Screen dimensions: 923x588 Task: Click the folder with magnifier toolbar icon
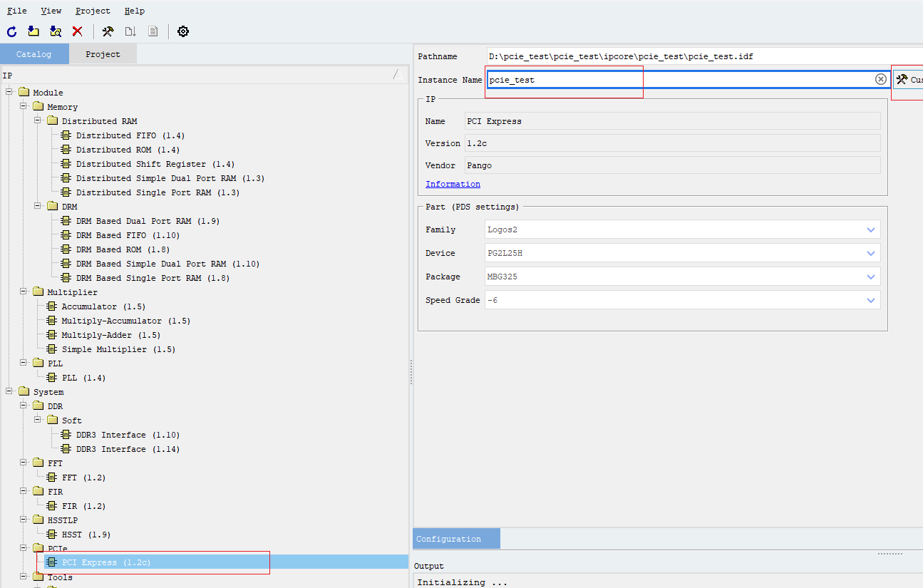(x=56, y=31)
